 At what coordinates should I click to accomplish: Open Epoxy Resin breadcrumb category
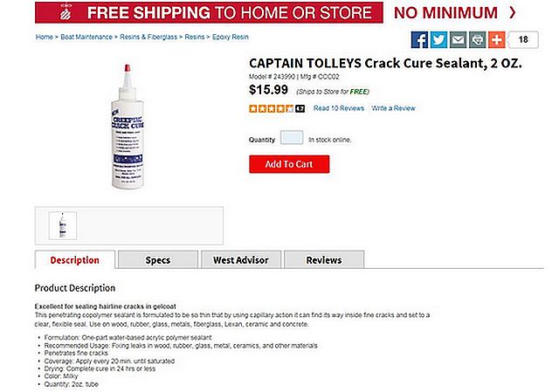231,38
